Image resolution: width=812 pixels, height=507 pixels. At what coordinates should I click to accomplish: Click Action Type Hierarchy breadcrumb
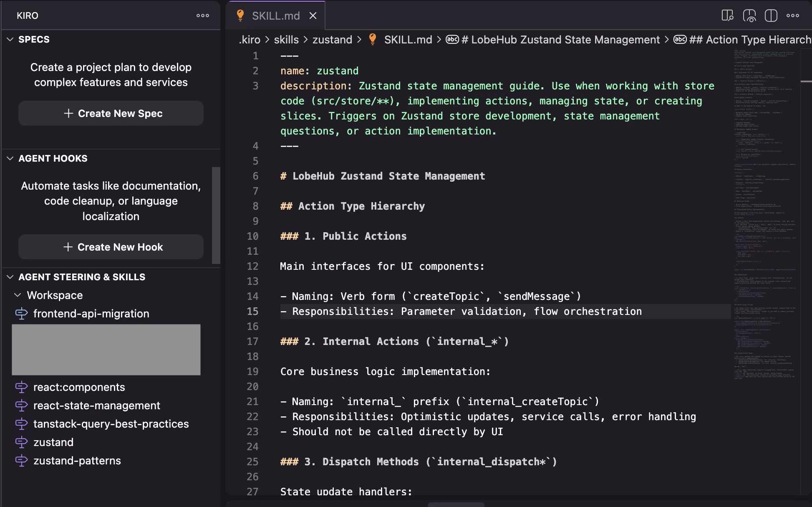750,40
